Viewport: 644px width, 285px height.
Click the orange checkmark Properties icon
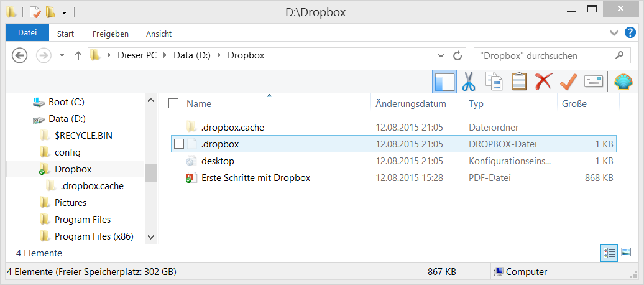click(568, 82)
